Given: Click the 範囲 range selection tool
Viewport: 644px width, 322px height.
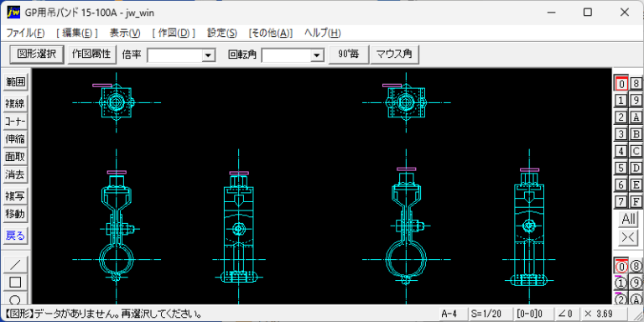Looking at the screenshot, I should coord(15,82).
